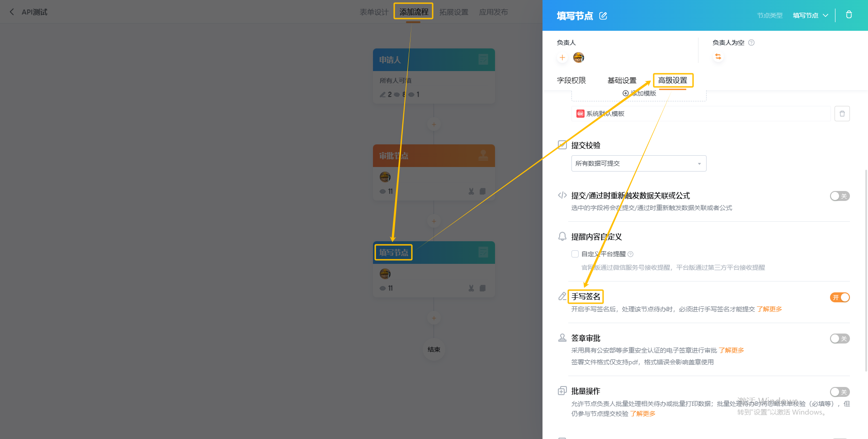Image resolution: width=868 pixels, height=439 pixels.
Task: Click the 审批节点 stamp icon
Action: [x=483, y=155]
